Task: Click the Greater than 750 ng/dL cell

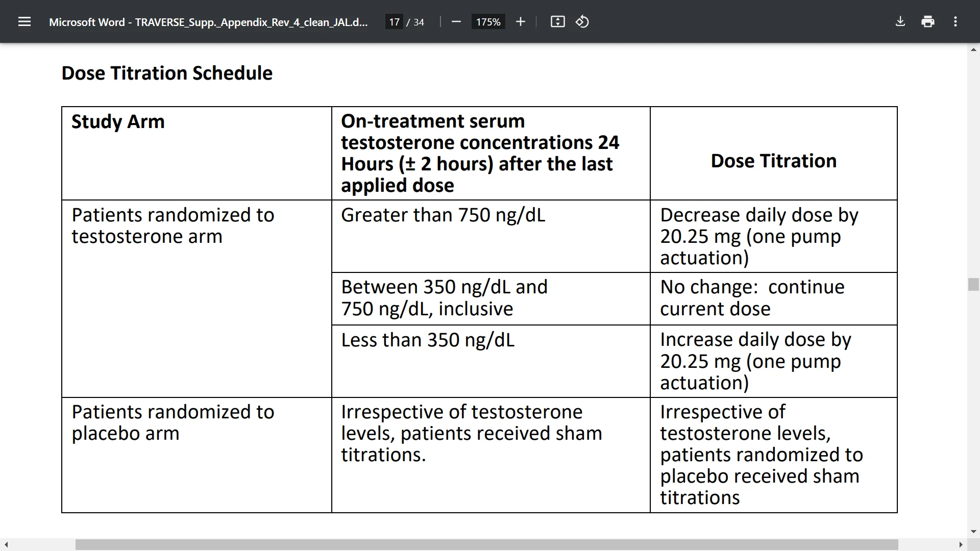Action: (x=443, y=215)
